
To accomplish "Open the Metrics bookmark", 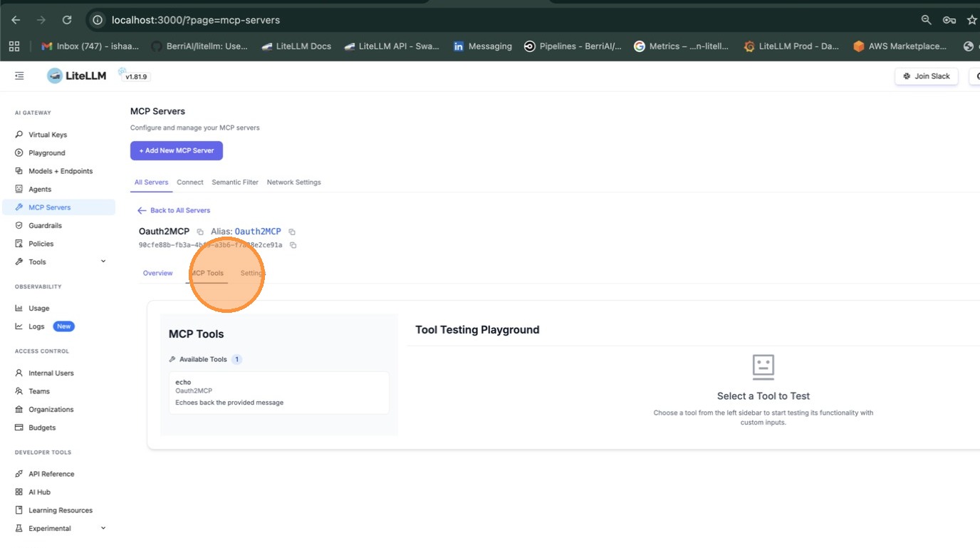I will click(682, 46).
